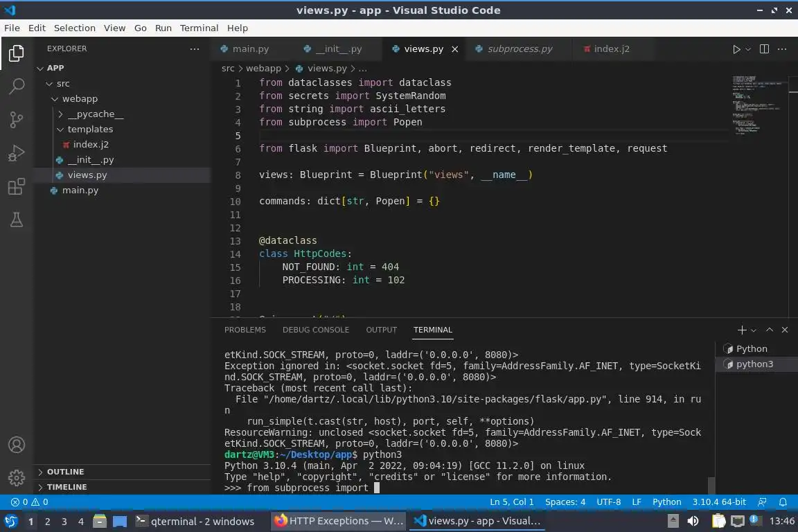Maximize the terminal panel size

click(x=770, y=330)
